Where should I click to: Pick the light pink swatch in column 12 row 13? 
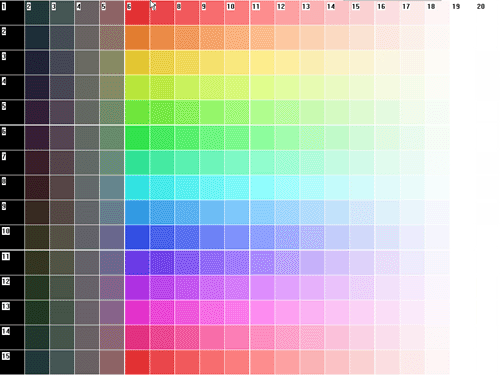[x=287, y=313]
